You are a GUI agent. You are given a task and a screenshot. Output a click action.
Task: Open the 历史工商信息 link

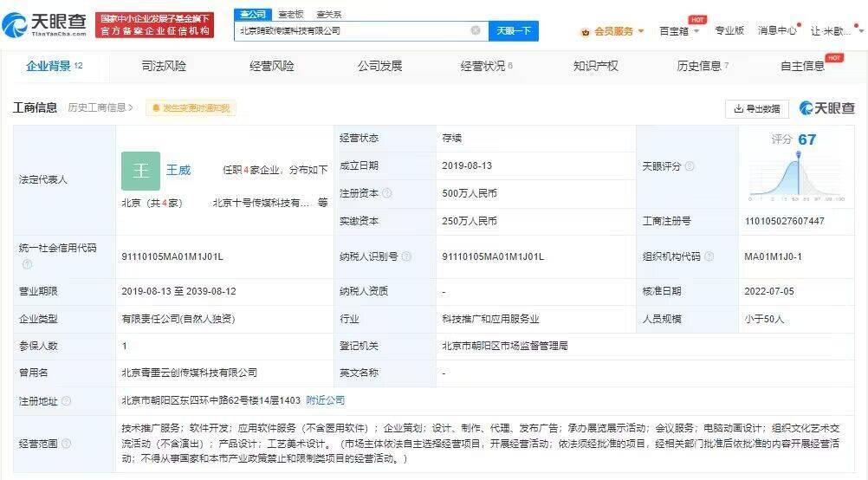tap(100, 107)
